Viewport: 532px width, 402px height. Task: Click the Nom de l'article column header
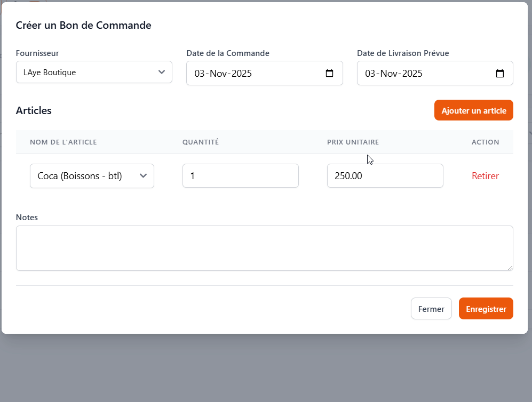63,142
